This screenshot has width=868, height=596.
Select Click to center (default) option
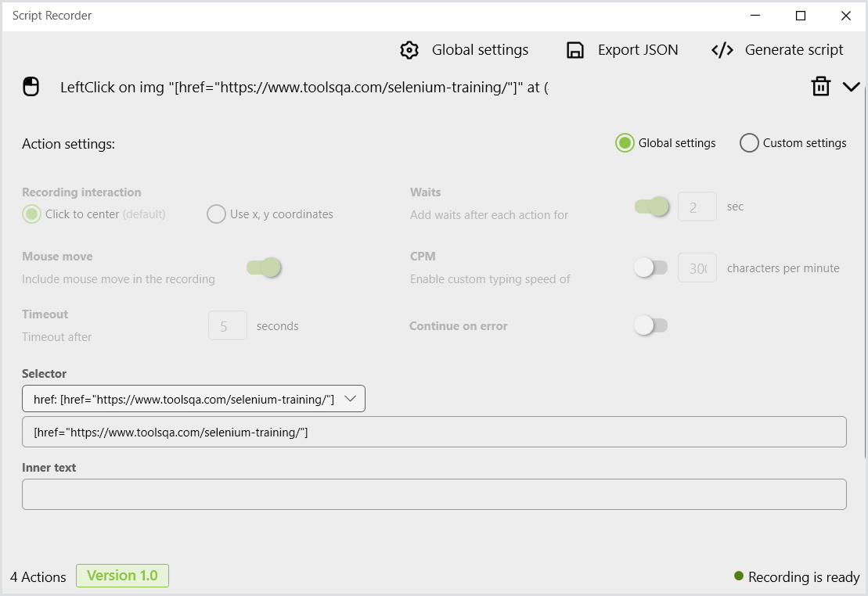[x=31, y=214]
